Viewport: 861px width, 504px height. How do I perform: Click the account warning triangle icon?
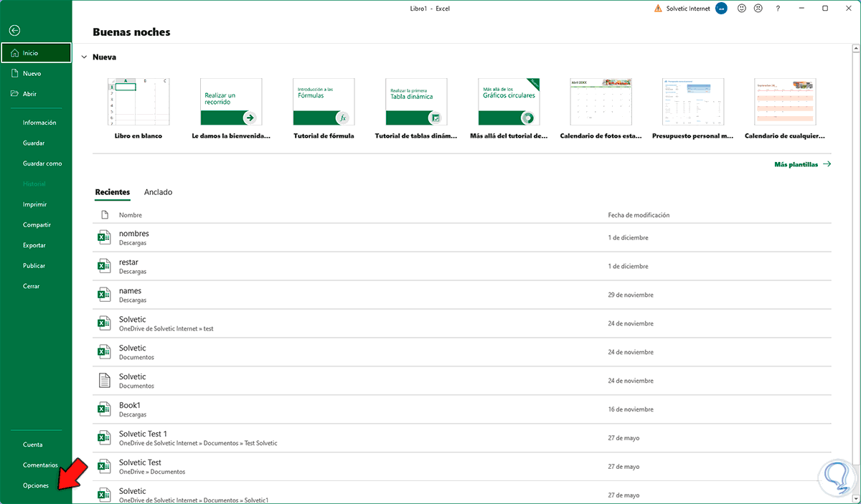pyautogui.click(x=658, y=9)
